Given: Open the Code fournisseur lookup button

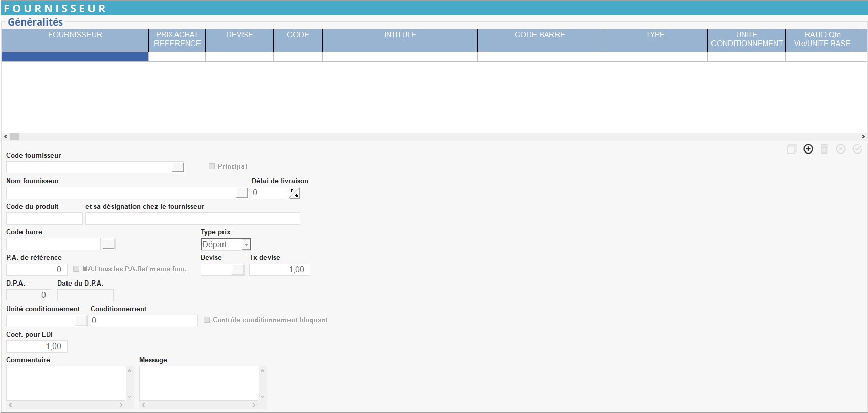Looking at the screenshot, I should tap(178, 167).
